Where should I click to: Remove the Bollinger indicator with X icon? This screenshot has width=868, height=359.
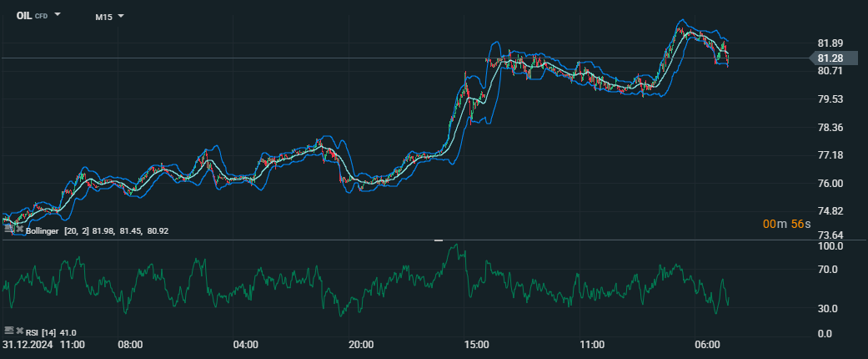pos(19,230)
